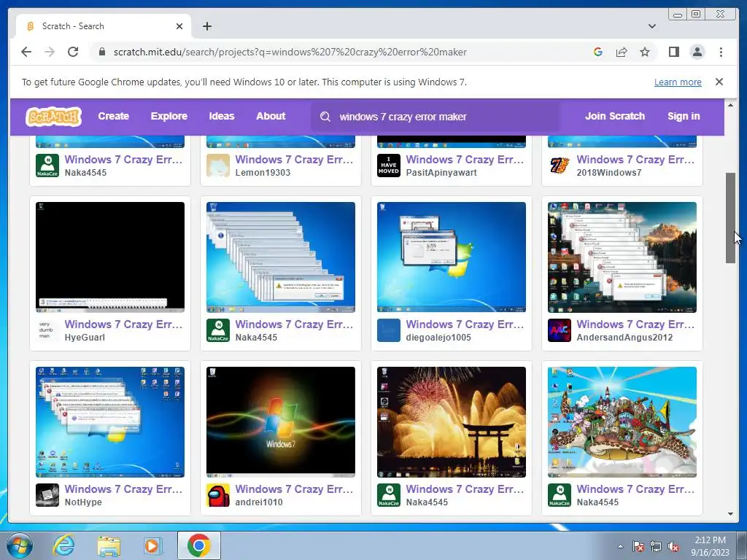Open diegoalejo1005's project thumbnail
Screen dimensions: 747x560
pos(452,257)
